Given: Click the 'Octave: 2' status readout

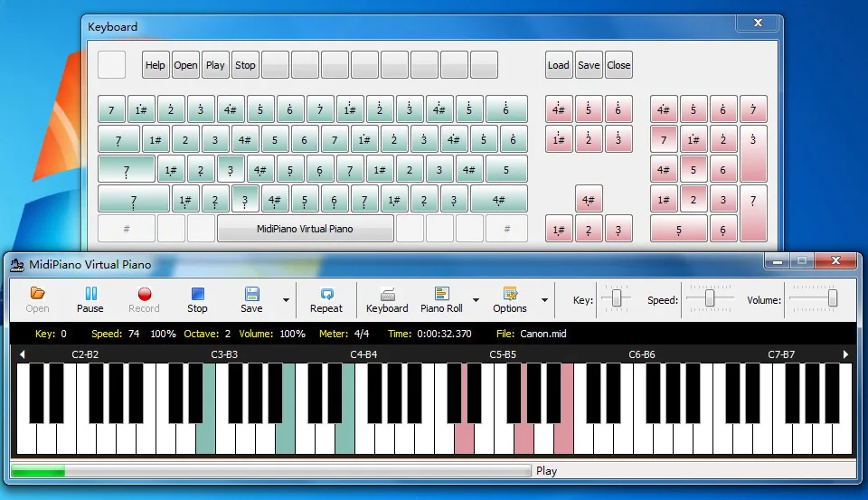Looking at the screenshot, I should pyautogui.click(x=207, y=334).
